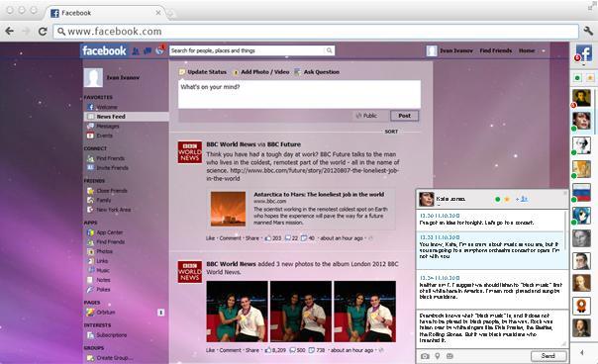Open messages icon in Facebook header
This screenshot has width=598, height=364.
pyautogui.click(x=148, y=50)
